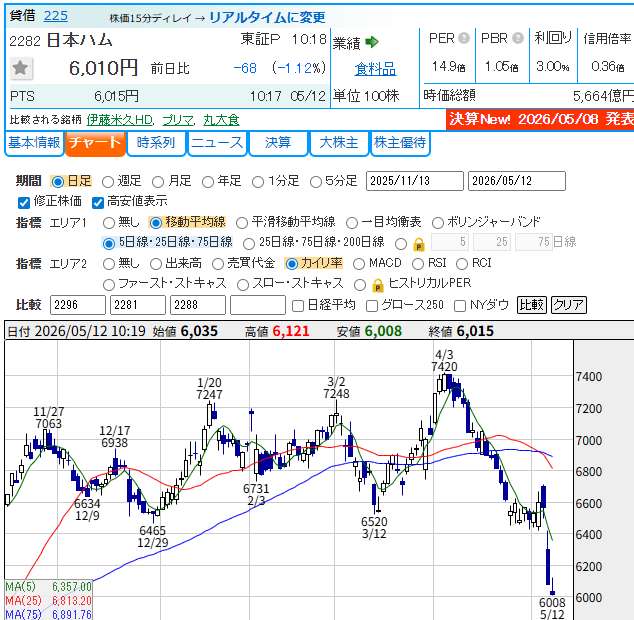Toggle the 高安値表示 checkbox
634x620 pixels.
[98, 203]
